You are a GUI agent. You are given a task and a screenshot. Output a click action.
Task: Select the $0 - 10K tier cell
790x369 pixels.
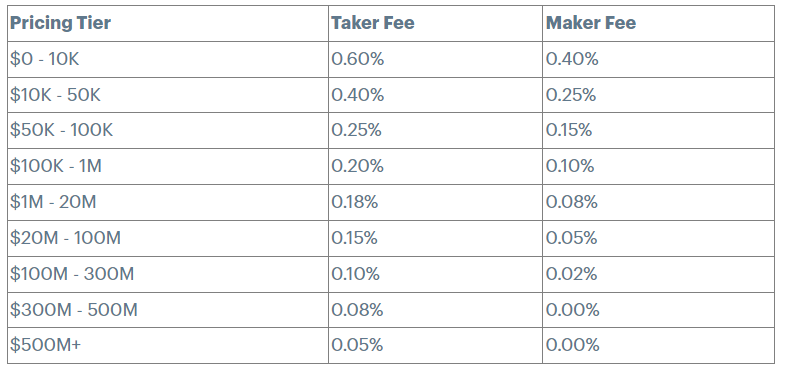point(168,59)
